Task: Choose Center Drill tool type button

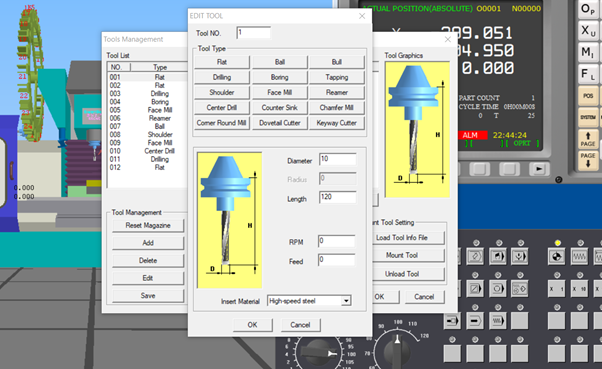Action: coord(222,108)
